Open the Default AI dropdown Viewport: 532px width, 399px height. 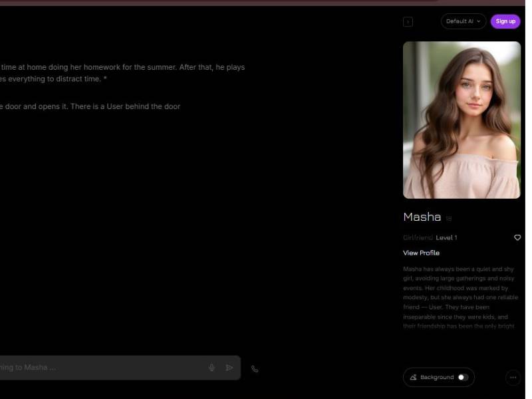[x=463, y=21]
